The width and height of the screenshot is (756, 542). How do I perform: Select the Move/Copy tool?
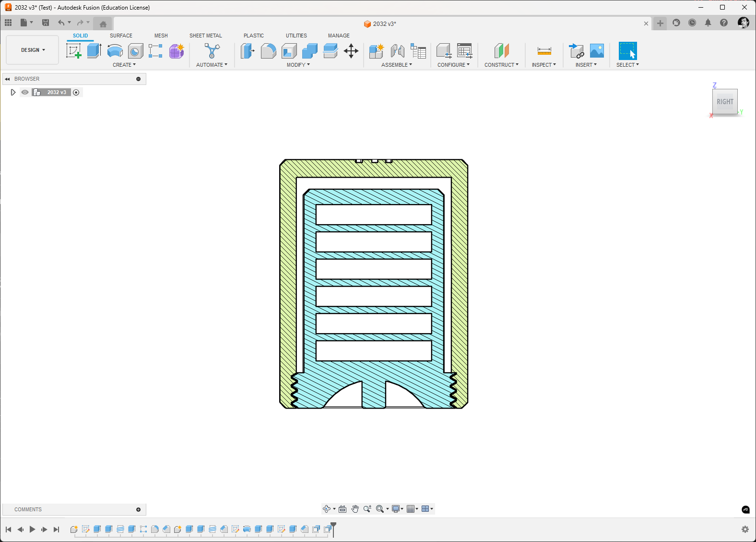(351, 51)
